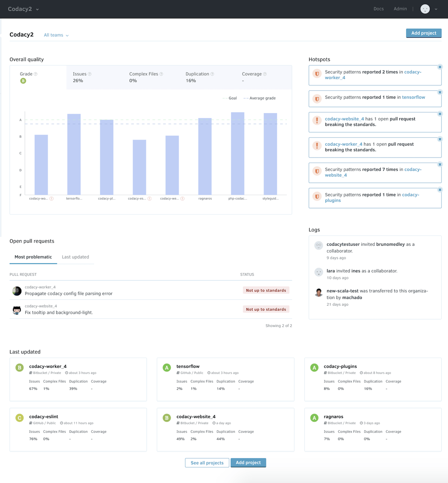448x483 pixels.
Task: Click the user avatar in top bar
Action: (x=425, y=9)
